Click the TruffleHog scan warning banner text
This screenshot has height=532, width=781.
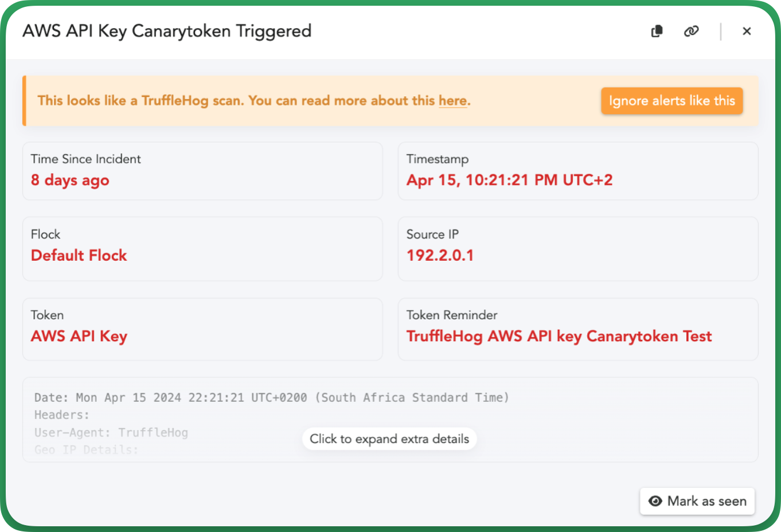coord(254,101)
